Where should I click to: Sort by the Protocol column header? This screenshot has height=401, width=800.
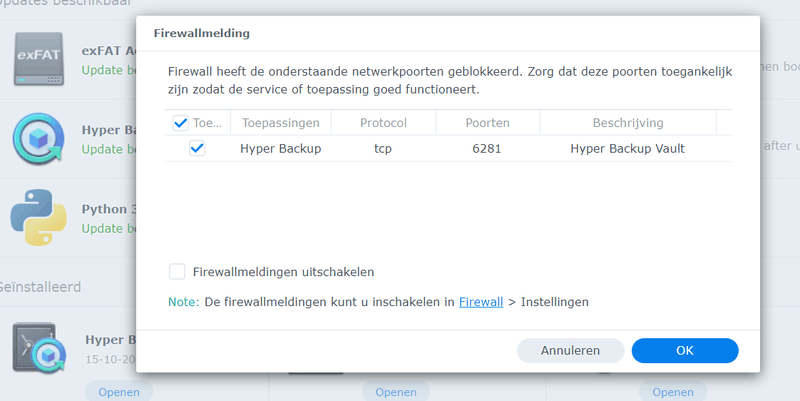point(383,123)
